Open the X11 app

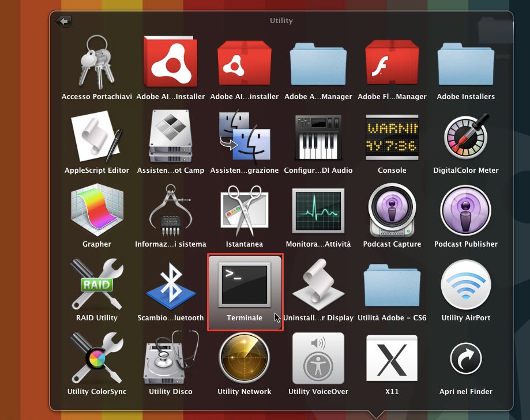[x=392, y=358]
